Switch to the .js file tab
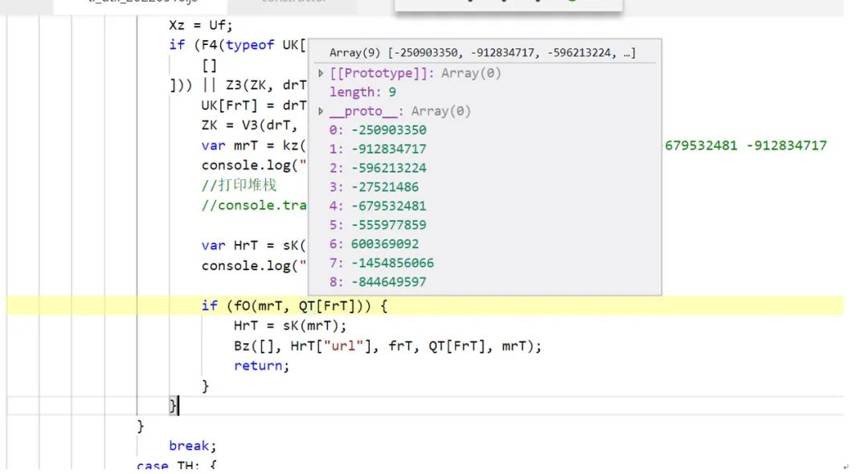 pos(143,2)
